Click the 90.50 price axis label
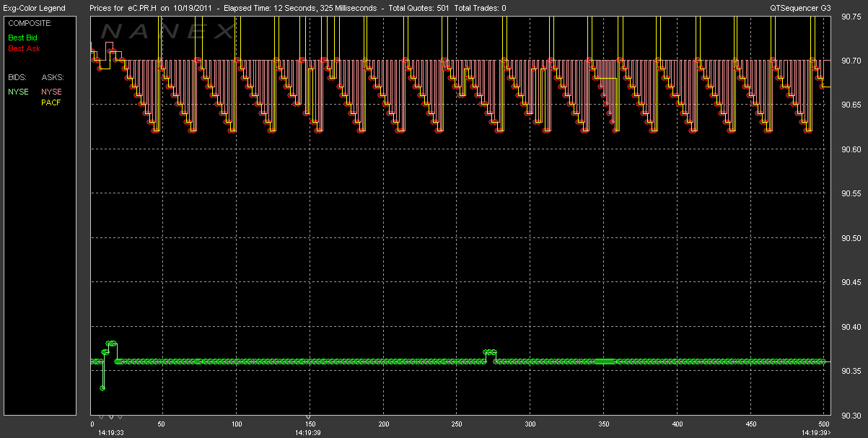This screenshot has height=438, width=868. tap(851, 238)
